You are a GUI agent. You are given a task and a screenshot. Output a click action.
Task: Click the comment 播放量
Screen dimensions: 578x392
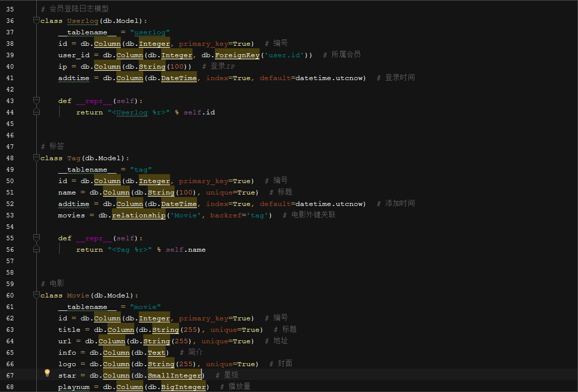coord(239,386)
